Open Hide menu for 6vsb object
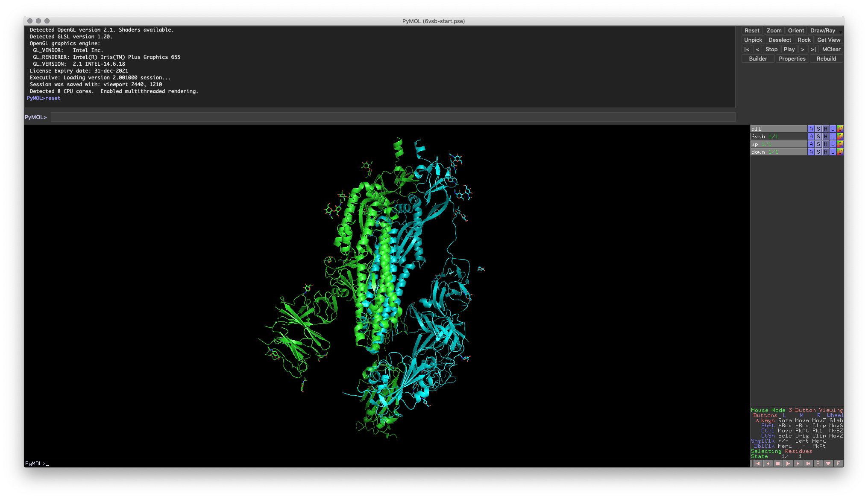This screenshot has height=499, width=868. coord(826,137)
